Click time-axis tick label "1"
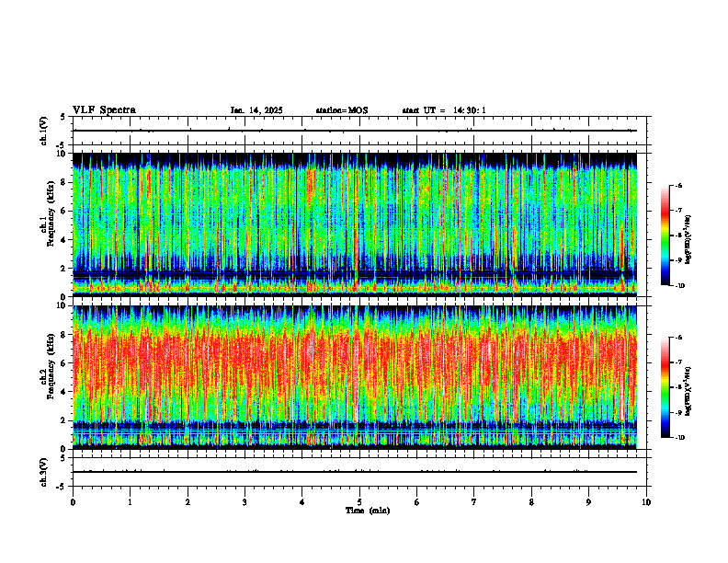The height and width of the screenshot is (563, 728). click(x=130, y=502)
